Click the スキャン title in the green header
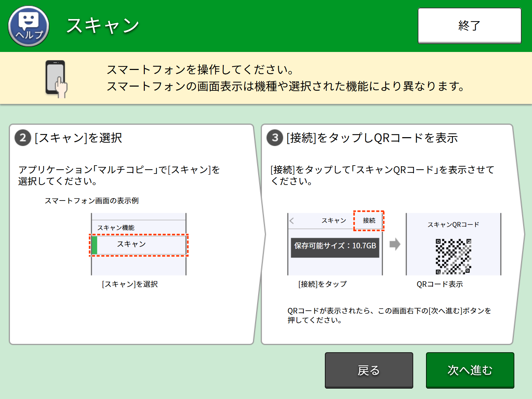The image size is (532, 399). click(103, 26)
